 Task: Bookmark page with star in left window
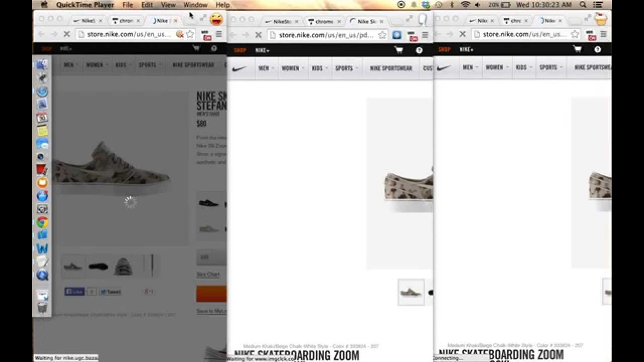(190, 34)
